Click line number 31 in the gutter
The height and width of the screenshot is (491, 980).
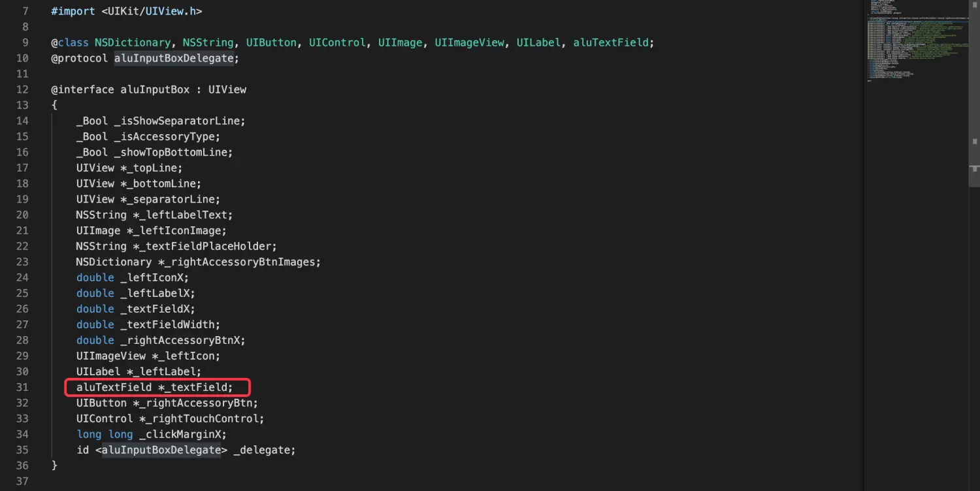pyautogui.click(x=22, y=388)
